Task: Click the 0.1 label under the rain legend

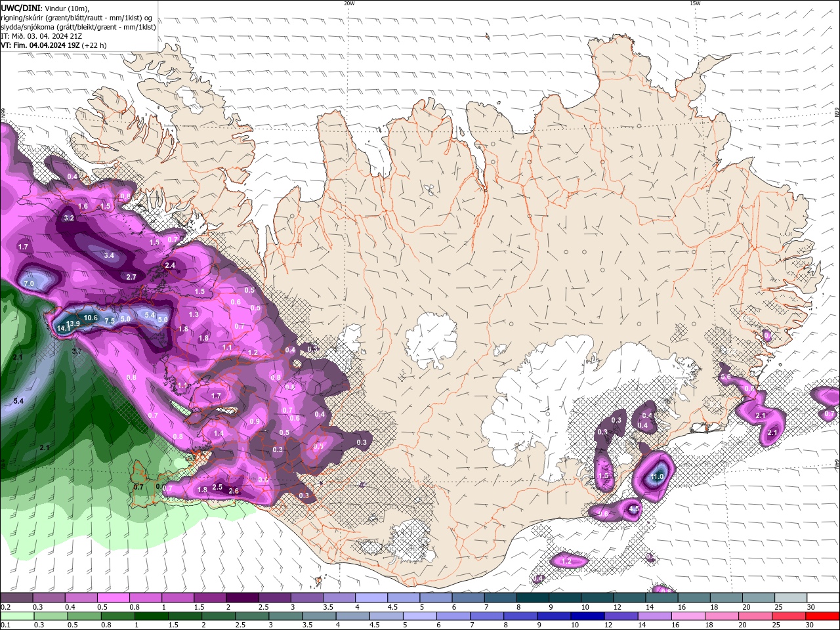Action: [x=5, y=625]
